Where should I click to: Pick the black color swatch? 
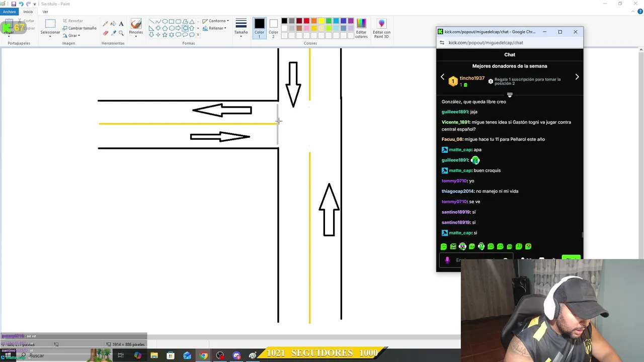click(284, 21)
